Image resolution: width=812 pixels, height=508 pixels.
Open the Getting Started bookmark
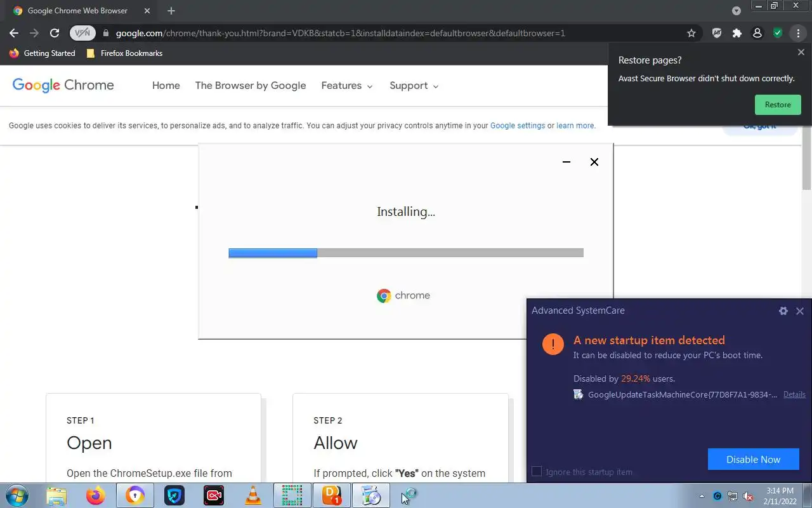(x=43, y=53)
